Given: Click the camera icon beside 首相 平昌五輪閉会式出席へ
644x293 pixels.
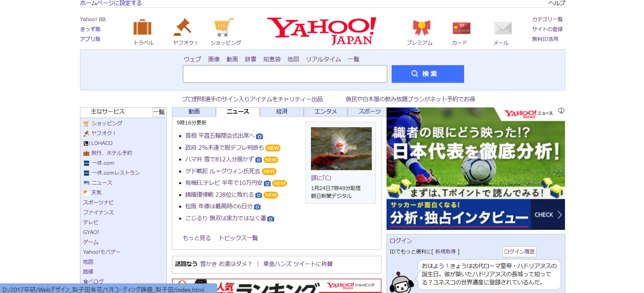Looking at the screenshot, I should [x=260, y=136].
